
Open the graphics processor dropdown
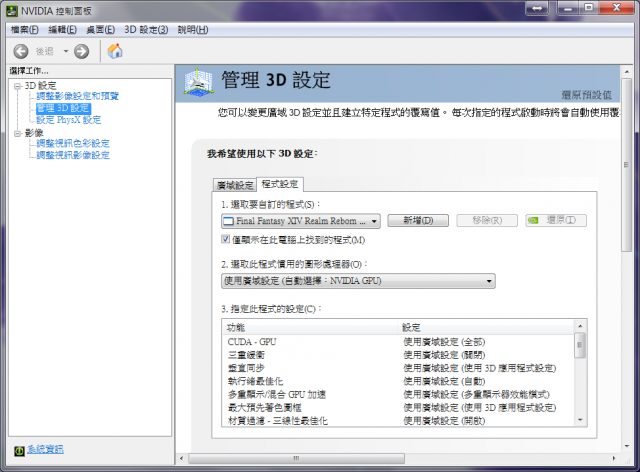coord(358,281)
